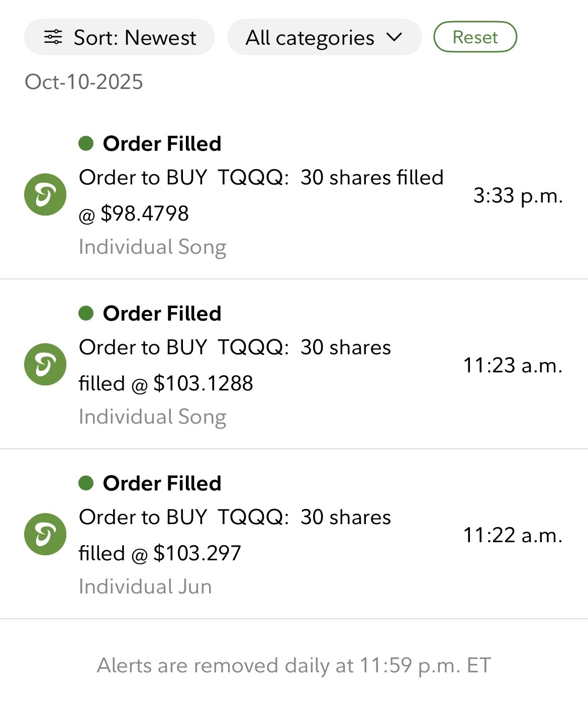Tap the first Order Filled heading
Viewport: 588px width, 702px height.
(x=162, y=144)
